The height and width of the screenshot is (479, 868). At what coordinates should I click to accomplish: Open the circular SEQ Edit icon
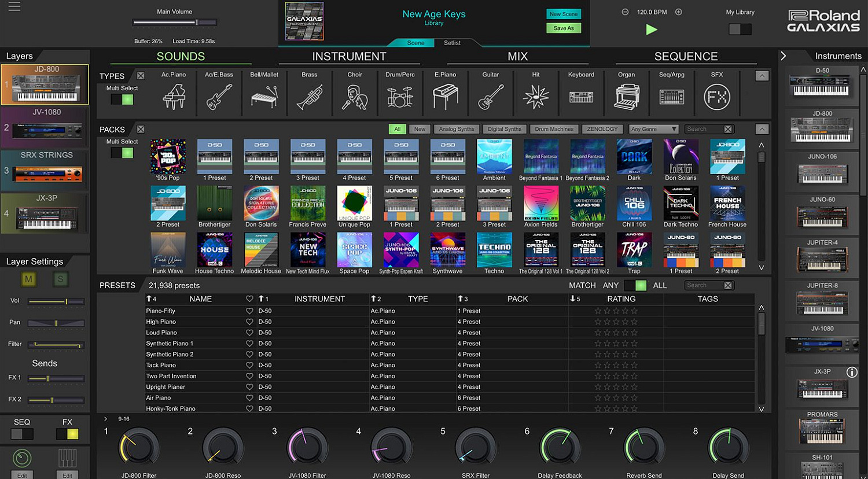(22, 459)
